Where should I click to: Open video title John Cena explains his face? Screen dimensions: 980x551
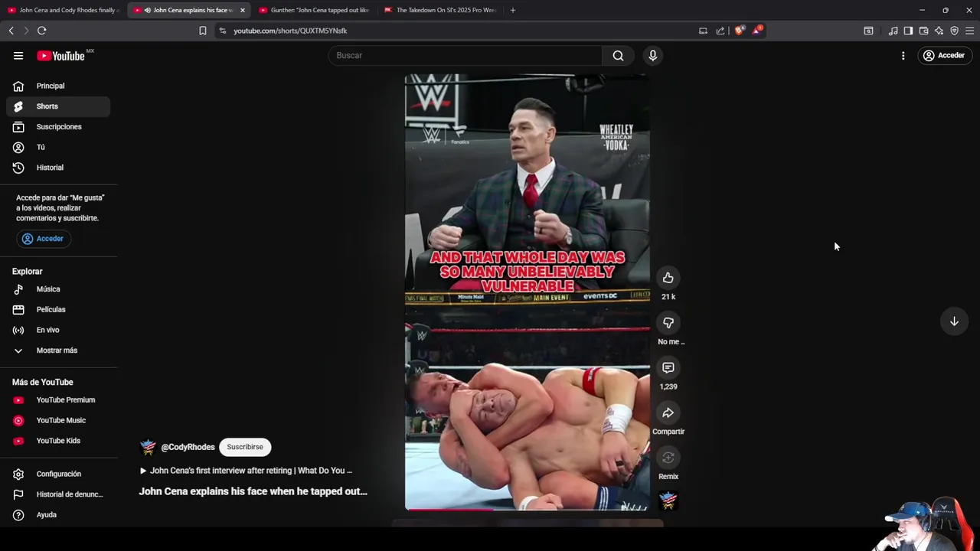(x=253, y=491)
